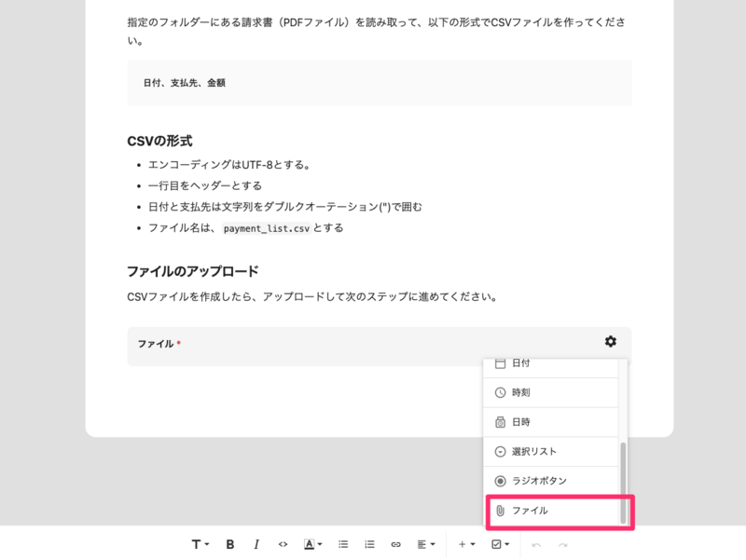The image size is (746, 560).
Task: Toggle bold formatting in the editor toolbar
Action: [230, 544]
